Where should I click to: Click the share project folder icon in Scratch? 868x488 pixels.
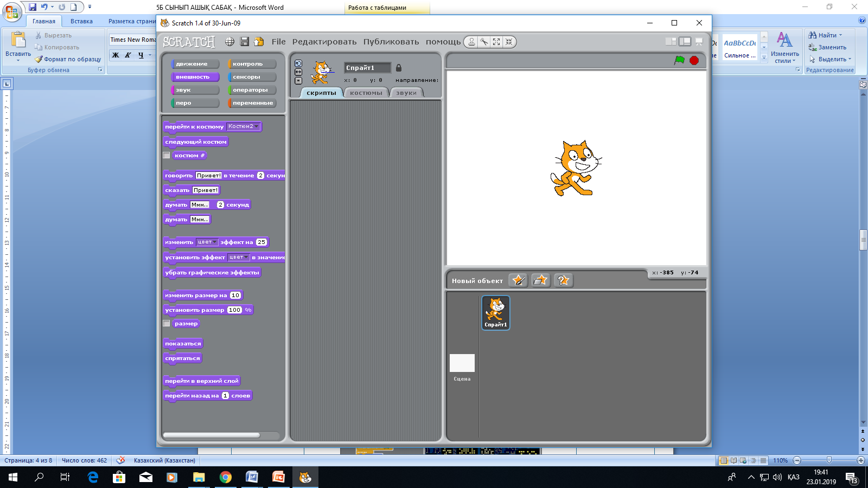(259, 42)
